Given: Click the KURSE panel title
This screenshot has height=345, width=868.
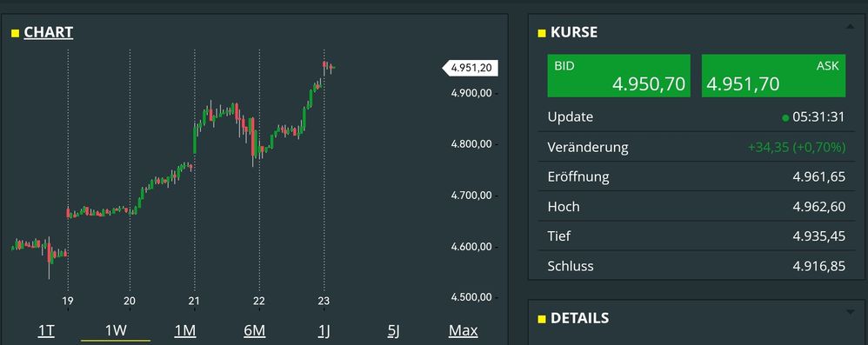Looking at the screenshot, I should 574,32.
